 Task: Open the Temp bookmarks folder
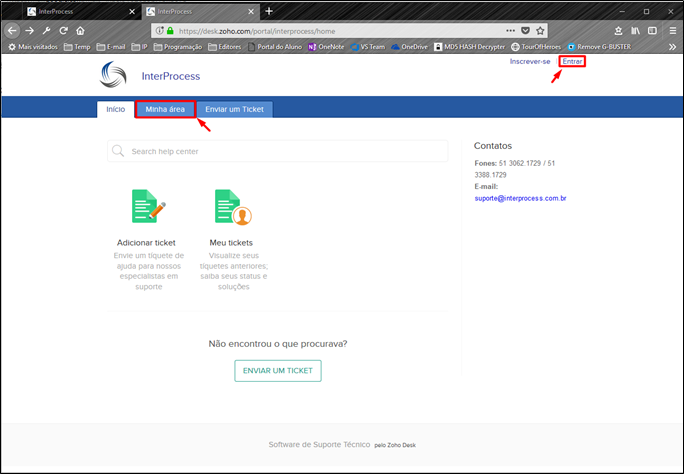pos(77,47)
